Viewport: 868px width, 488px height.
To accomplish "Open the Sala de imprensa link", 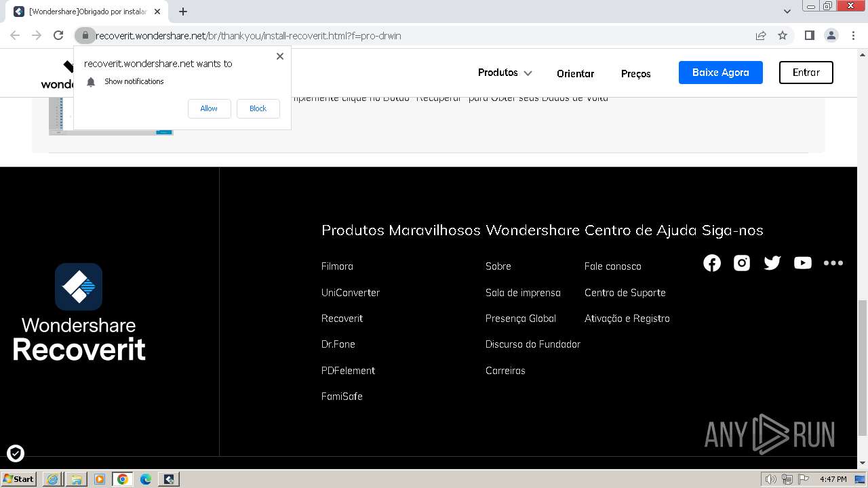I will pos(523,293).
